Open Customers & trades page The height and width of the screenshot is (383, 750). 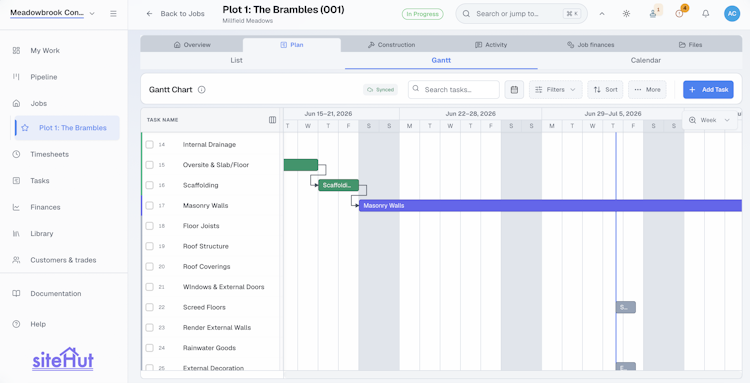click(x=63, y=260)
